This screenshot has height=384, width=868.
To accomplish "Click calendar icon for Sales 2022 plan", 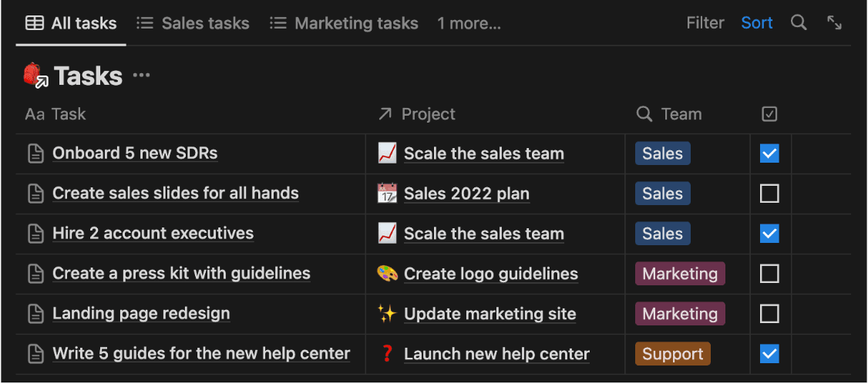I will pyautogui.click(x=387, y=194).
